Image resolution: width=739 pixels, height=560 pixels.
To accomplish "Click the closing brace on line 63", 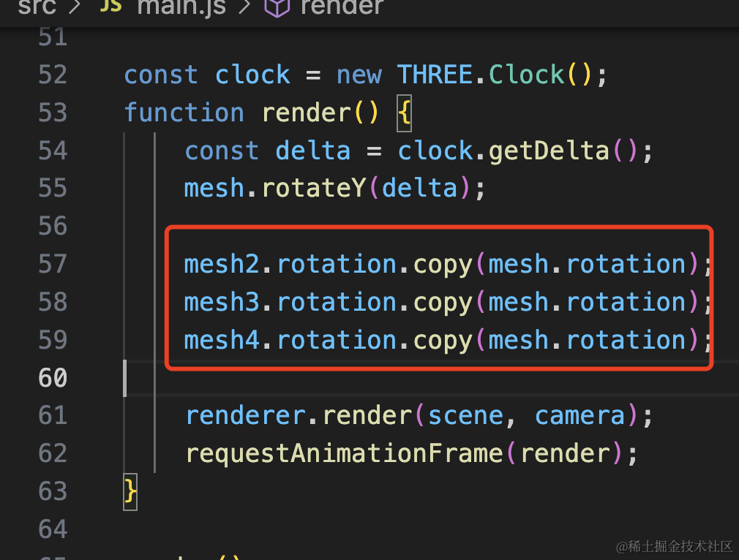I will tap(130, 492).
